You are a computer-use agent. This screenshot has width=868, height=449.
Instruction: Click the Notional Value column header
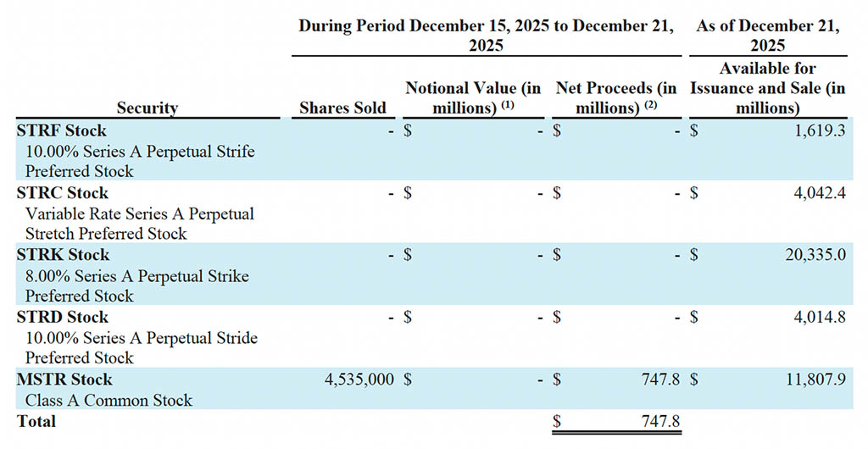(x=473, y=97)
